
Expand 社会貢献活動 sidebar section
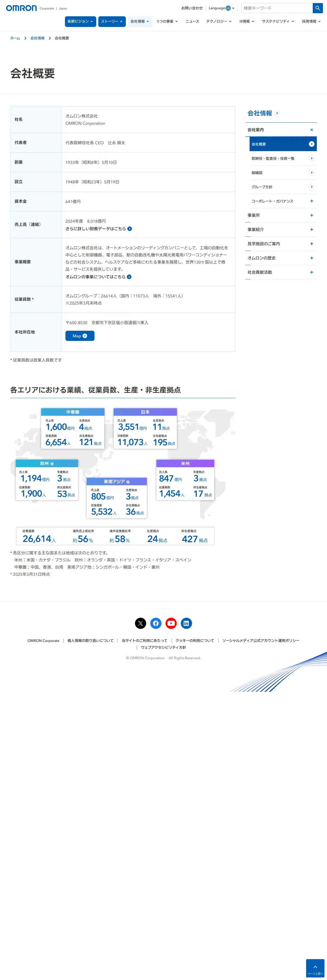point(311,272)
